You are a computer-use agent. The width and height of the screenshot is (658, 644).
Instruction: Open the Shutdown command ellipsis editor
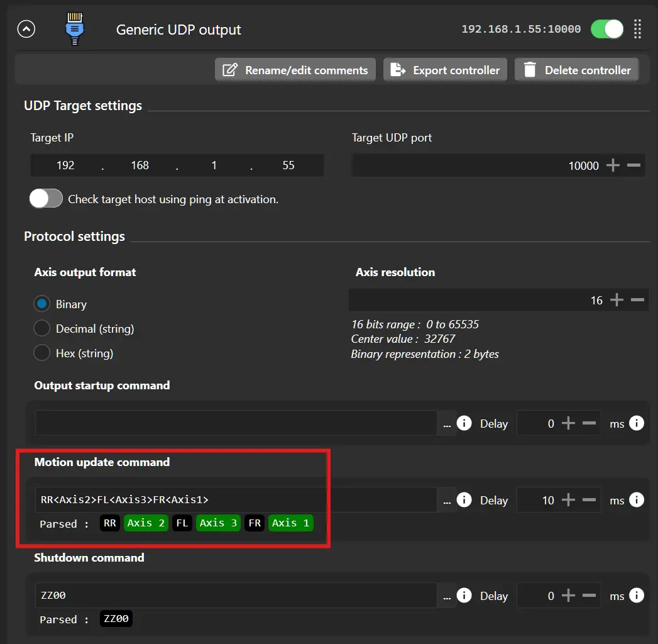pos(447,597)
